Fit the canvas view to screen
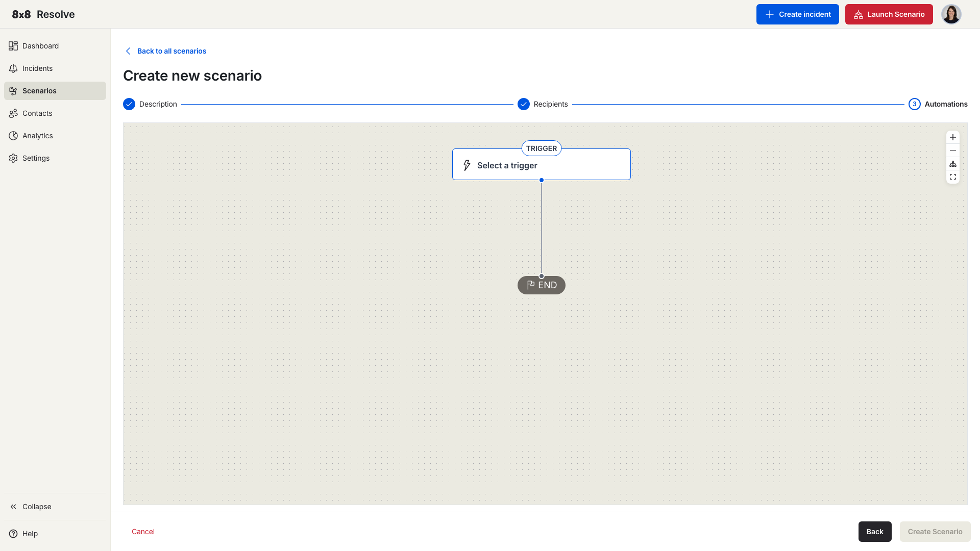The image size is (980, 551). (953, 177)
